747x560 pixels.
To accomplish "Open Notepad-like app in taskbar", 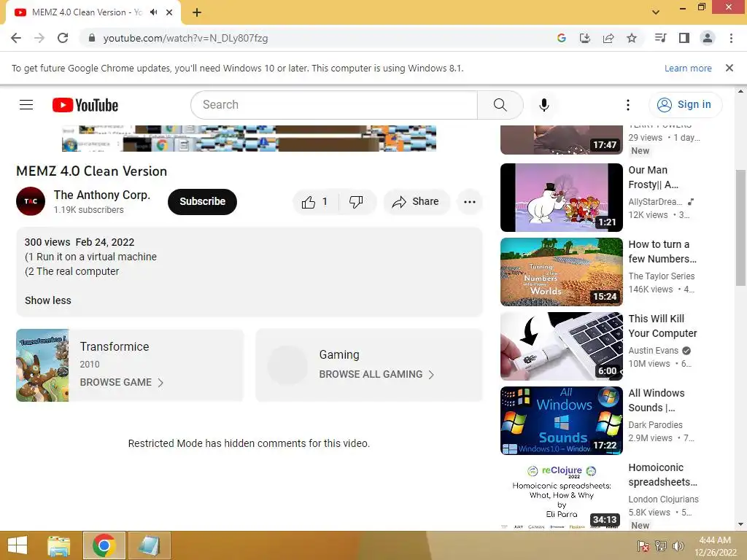I will 149,545.
